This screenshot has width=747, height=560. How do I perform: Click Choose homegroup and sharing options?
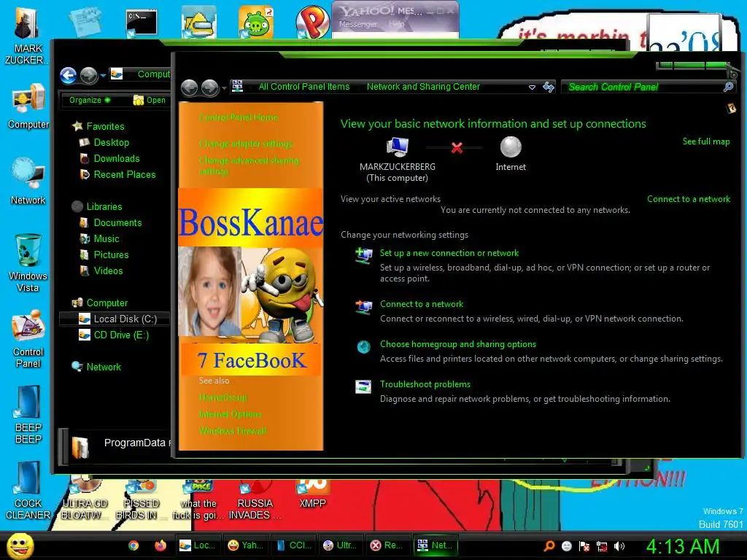click(458, 344)
